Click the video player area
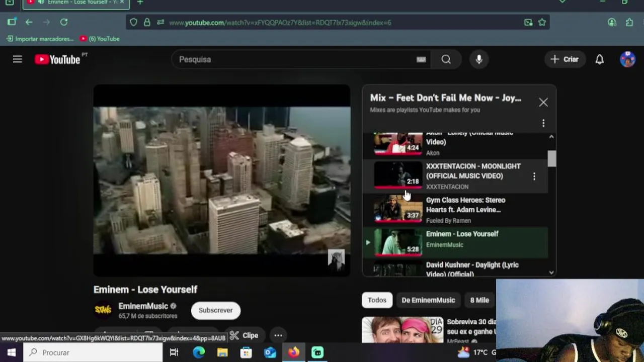 point(222,180)
